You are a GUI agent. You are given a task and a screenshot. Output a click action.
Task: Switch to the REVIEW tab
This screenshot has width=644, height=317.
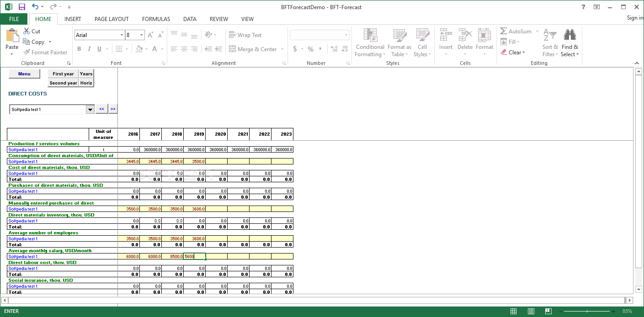219,19
